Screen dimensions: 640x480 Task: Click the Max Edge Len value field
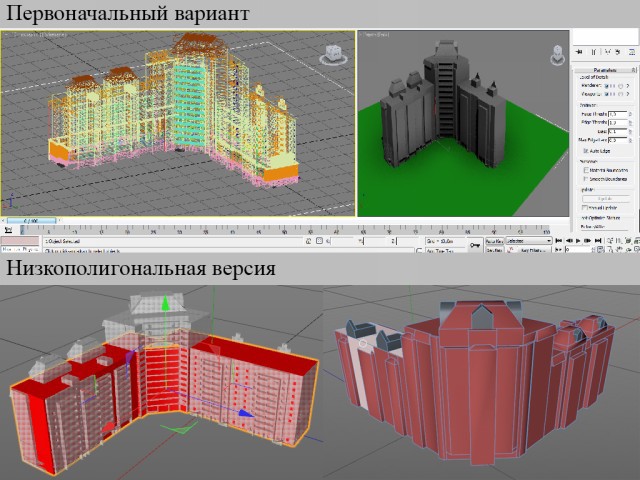[617, 140]
